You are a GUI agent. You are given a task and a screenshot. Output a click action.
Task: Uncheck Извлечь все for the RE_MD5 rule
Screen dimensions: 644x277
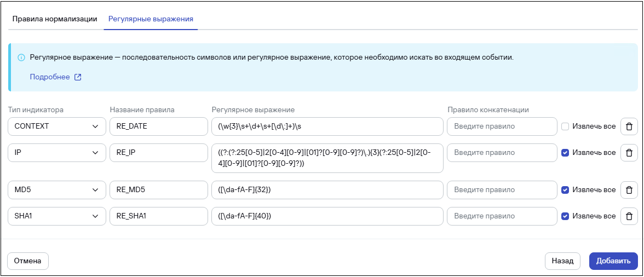coord(565,190)
